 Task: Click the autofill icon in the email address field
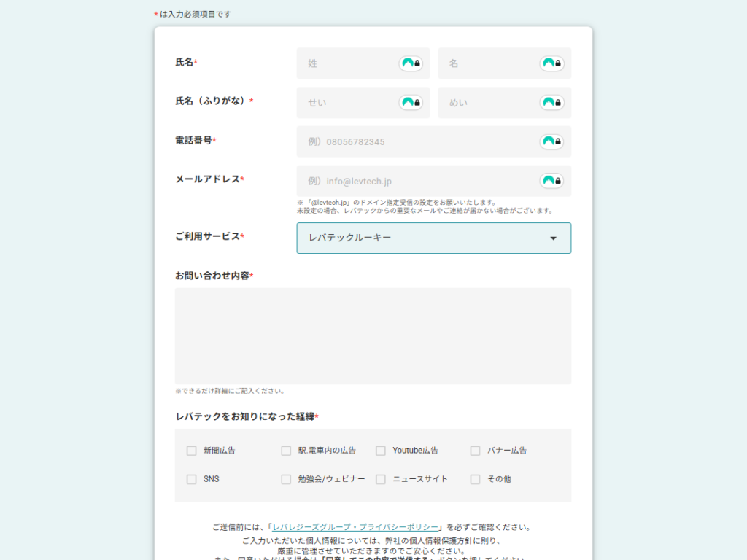tap(551, 180)
